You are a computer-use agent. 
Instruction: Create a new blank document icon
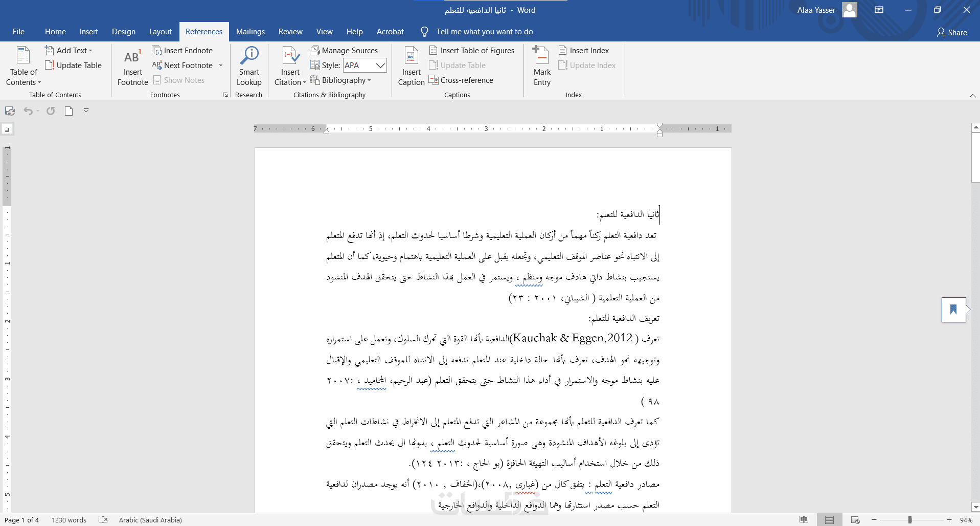[x=69, y=111]
